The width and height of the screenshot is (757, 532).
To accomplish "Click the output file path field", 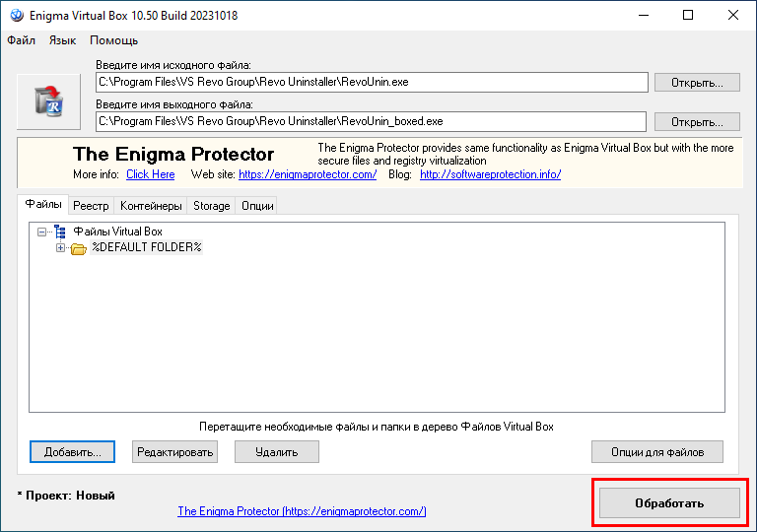I will tap(371, 121).
